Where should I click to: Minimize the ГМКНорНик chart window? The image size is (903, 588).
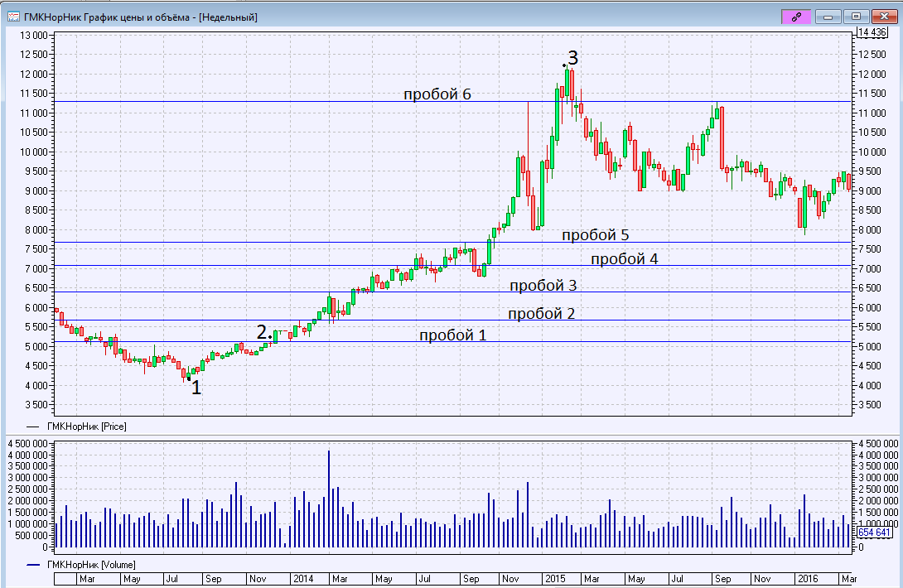pyautogui.click(x=828, y=17)
